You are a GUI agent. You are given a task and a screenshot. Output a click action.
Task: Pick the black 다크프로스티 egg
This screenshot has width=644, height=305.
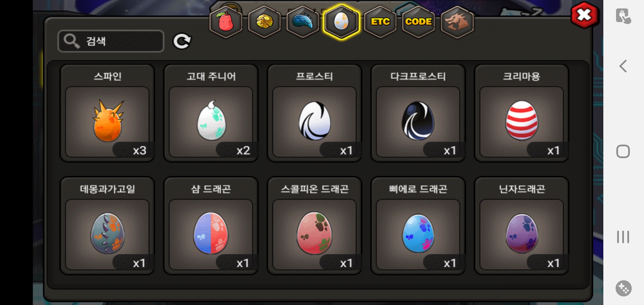coord(418,113)
